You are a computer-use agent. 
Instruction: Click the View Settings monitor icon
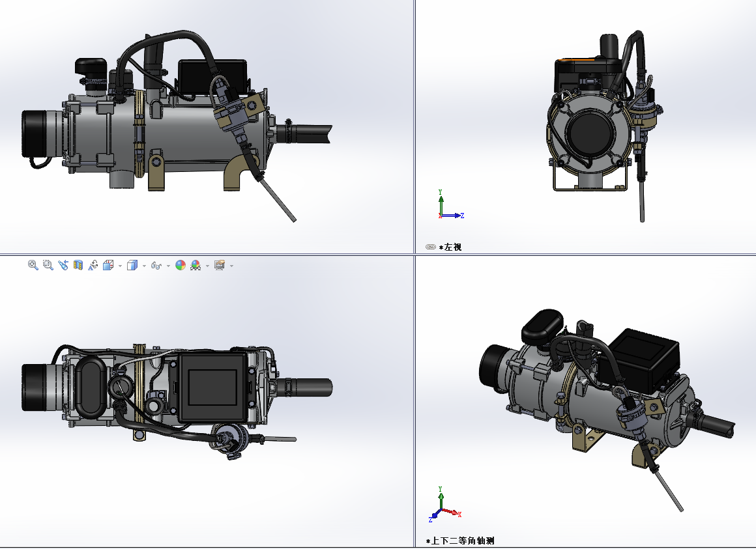220,265
